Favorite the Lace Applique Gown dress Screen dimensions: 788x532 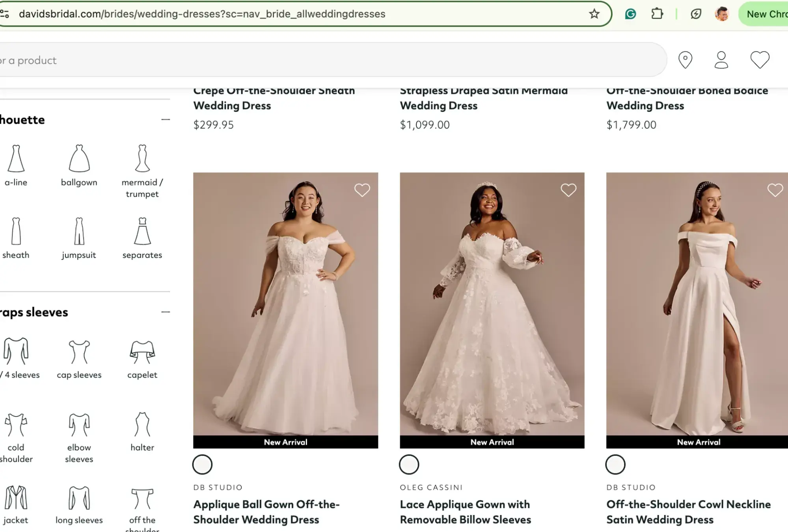click(568, 190)
